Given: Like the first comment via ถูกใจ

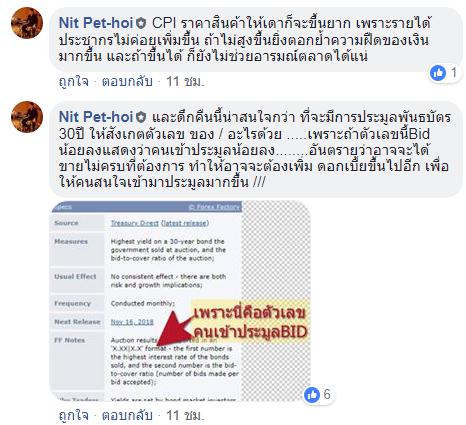Looking at the screenshot, I should point(74,81).
